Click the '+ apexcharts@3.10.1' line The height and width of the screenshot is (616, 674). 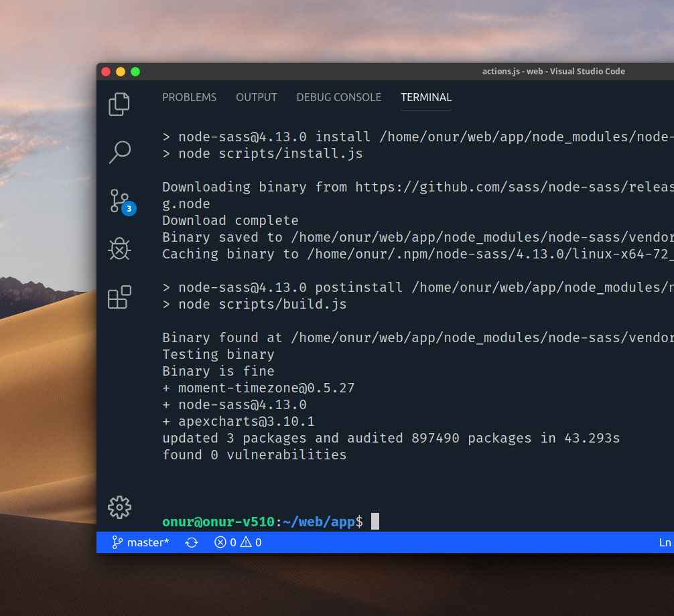click(x=238, y=421)
